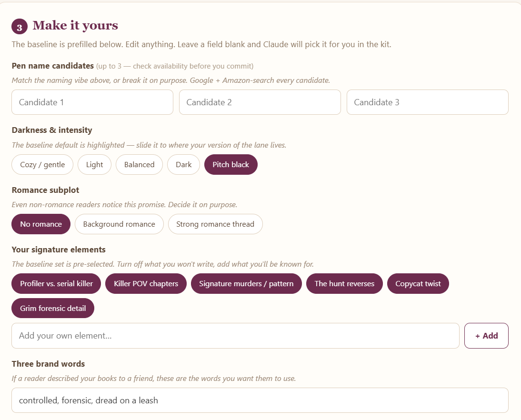Click the + Add button
Screen dimensions: 521x420
(486, 336)
